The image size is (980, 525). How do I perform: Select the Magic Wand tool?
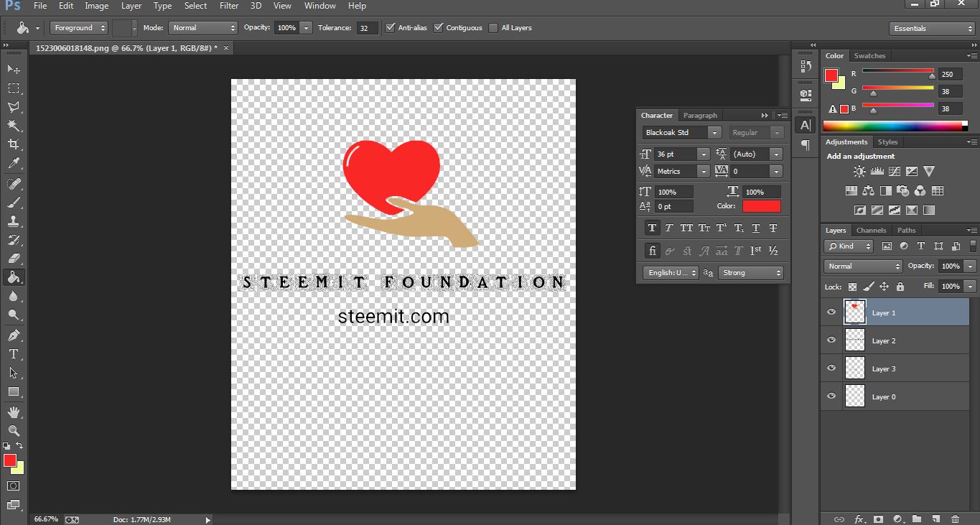point(14,126)
